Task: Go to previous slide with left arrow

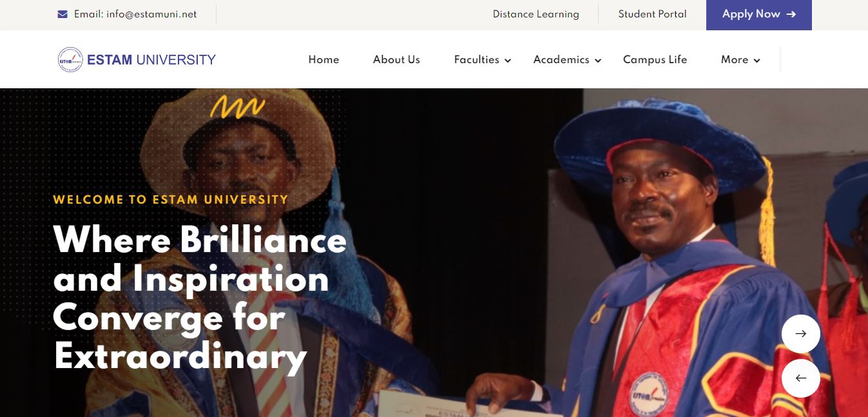Action: (x=801, y=378)
